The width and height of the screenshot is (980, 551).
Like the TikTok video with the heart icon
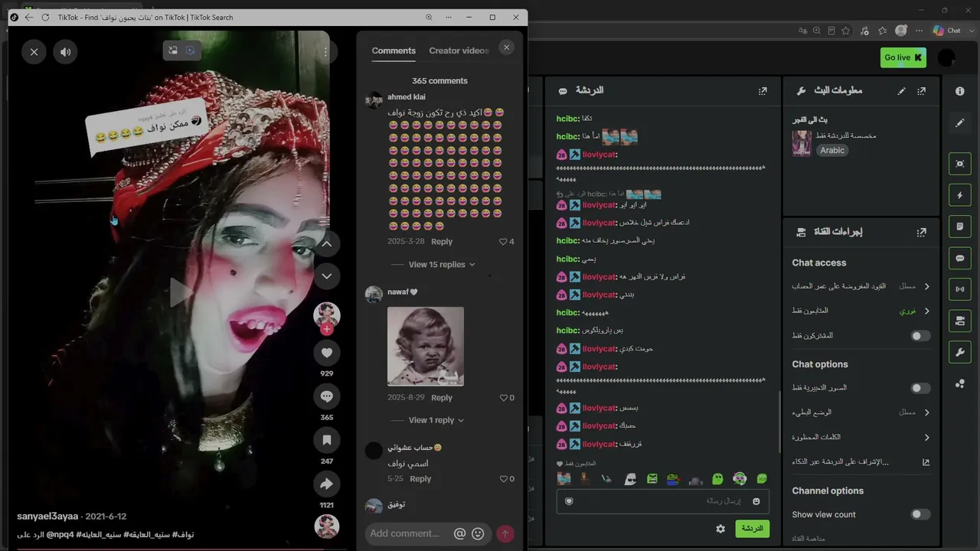[327, 353]
